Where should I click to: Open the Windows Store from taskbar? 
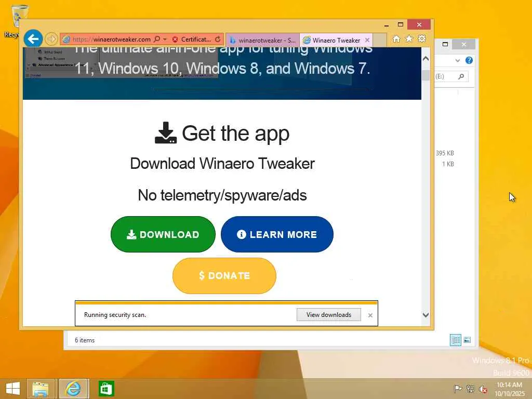[x=106, y=389]
